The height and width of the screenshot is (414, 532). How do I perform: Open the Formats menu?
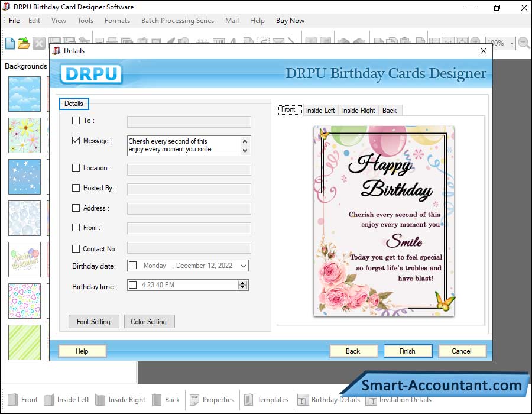[117, 21]
